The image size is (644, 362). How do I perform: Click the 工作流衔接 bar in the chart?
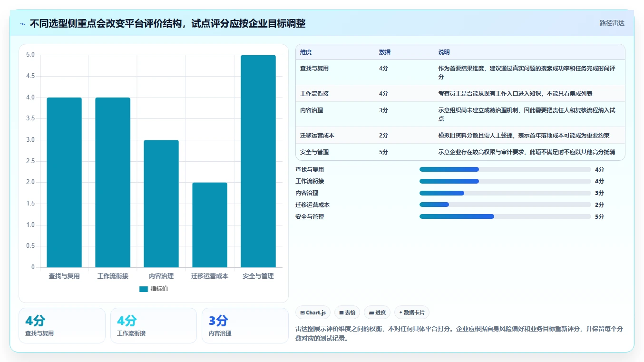113,183
